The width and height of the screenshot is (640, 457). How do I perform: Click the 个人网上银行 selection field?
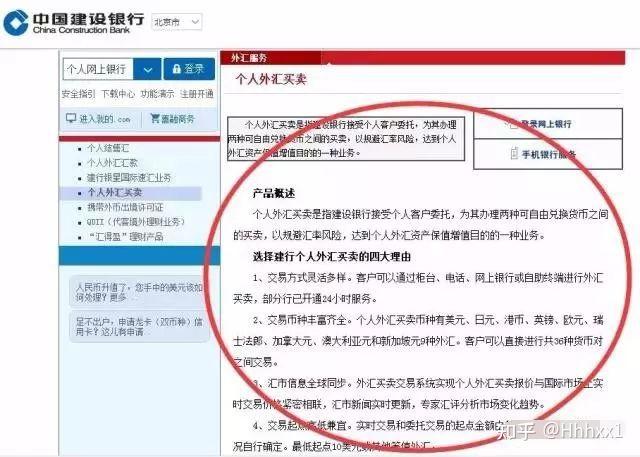pyautogui.click(x=97, y=69)
